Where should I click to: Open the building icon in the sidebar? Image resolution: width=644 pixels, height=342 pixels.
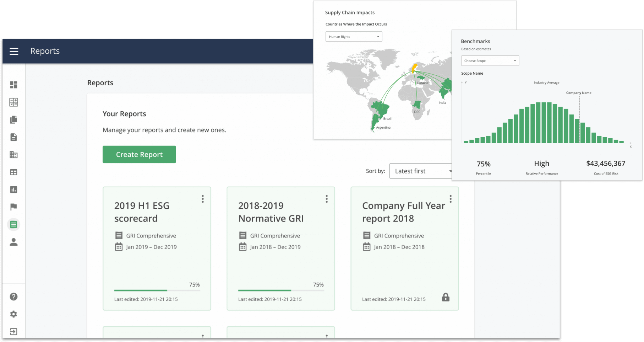13,155
